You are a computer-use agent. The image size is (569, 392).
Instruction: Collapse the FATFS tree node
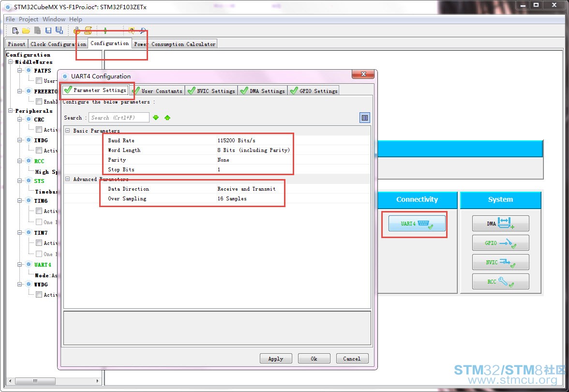click(20, 71)
